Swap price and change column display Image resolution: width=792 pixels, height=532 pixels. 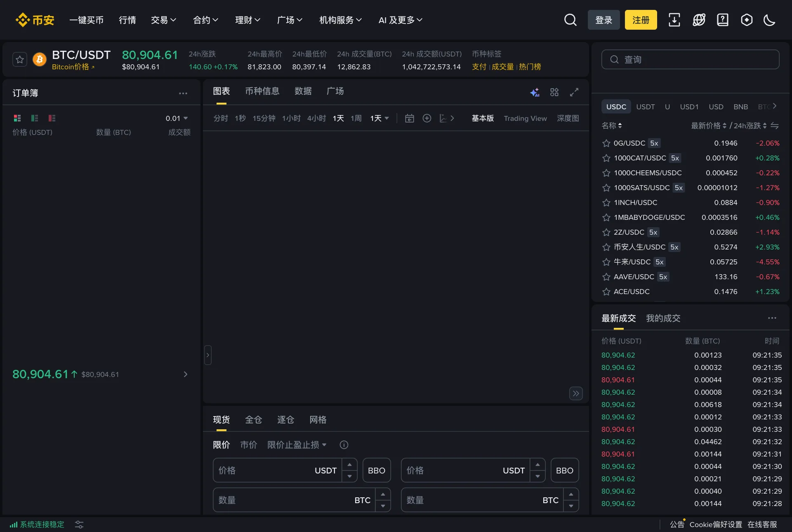(x=775, y=126)
